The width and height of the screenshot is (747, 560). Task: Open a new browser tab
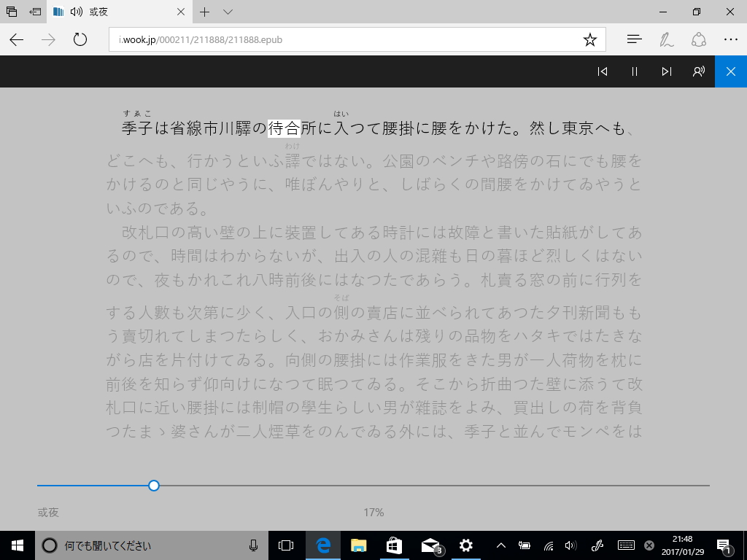[x=204, y=12]
